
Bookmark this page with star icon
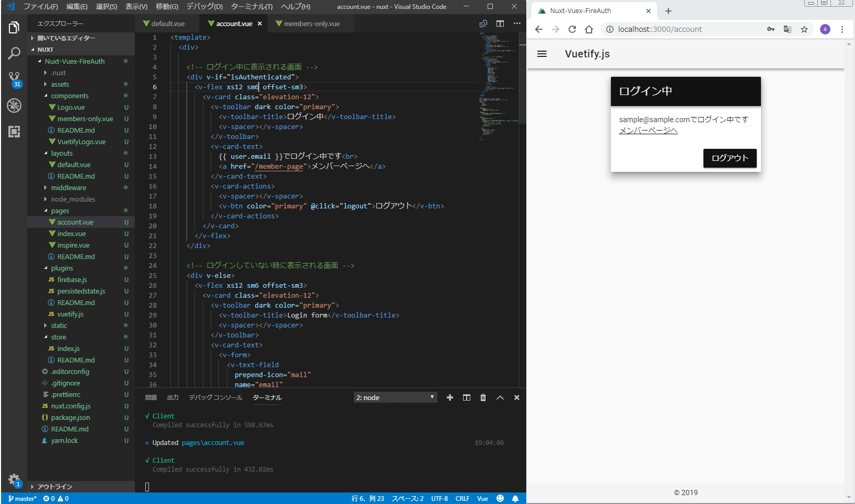pyautogui.click(x=804, y=29)
